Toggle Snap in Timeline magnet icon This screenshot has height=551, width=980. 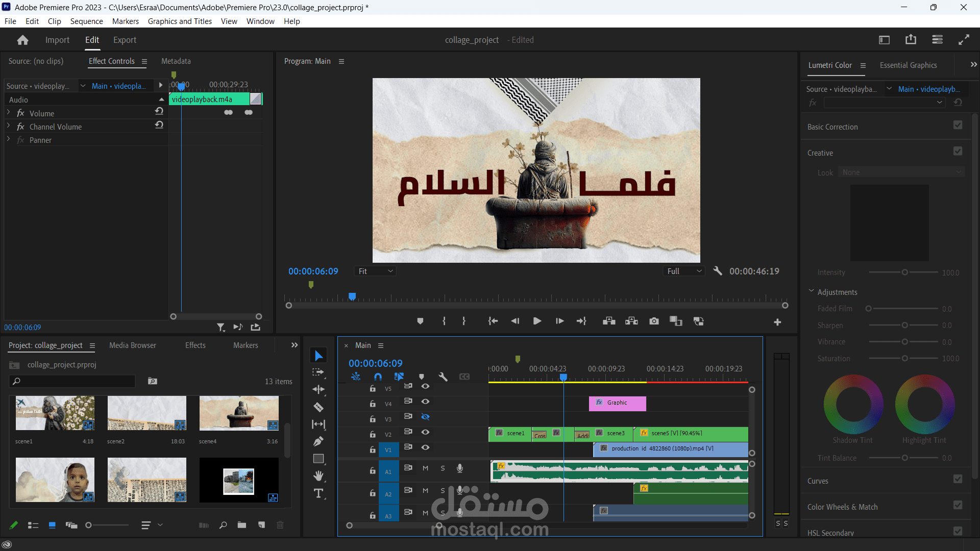(x=378, y=377)
